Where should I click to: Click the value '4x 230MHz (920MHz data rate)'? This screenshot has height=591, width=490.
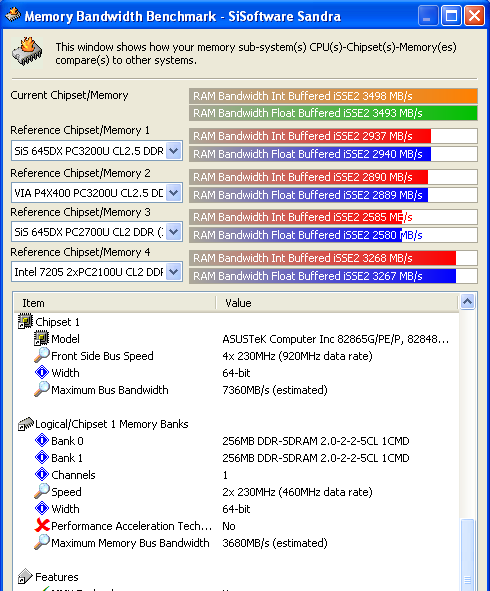coord(297,356)
